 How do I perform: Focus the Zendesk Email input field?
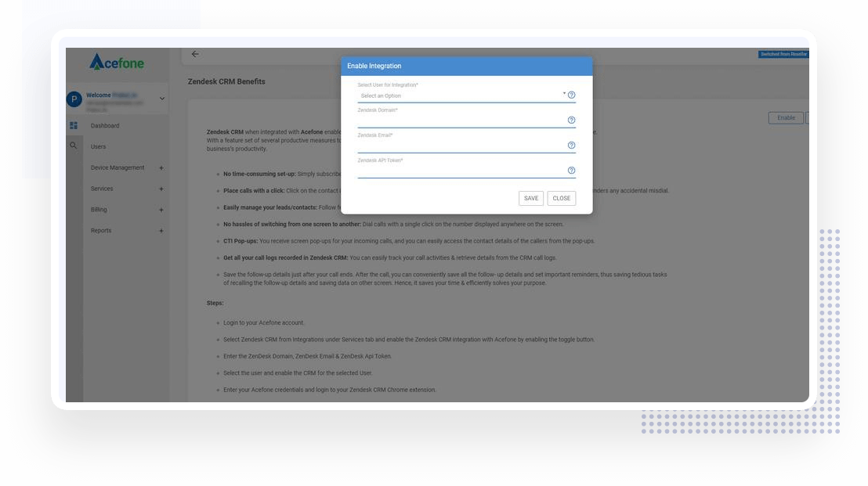point(461,146)
